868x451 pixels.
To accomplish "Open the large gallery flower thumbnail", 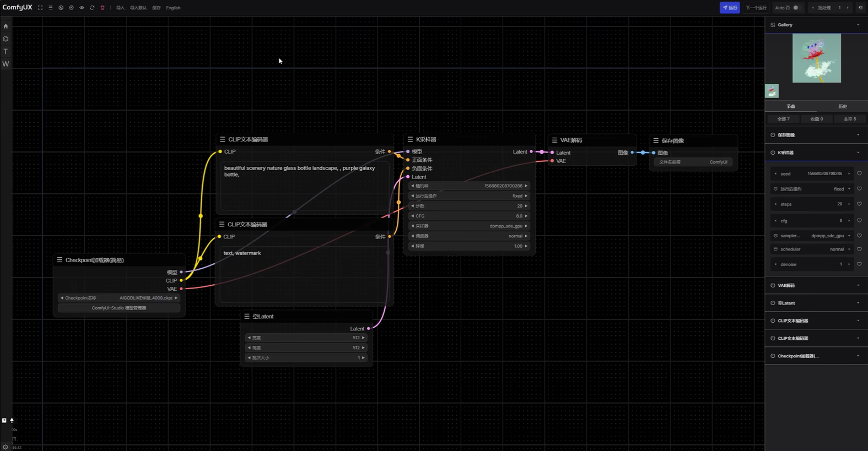I will 816,58.
